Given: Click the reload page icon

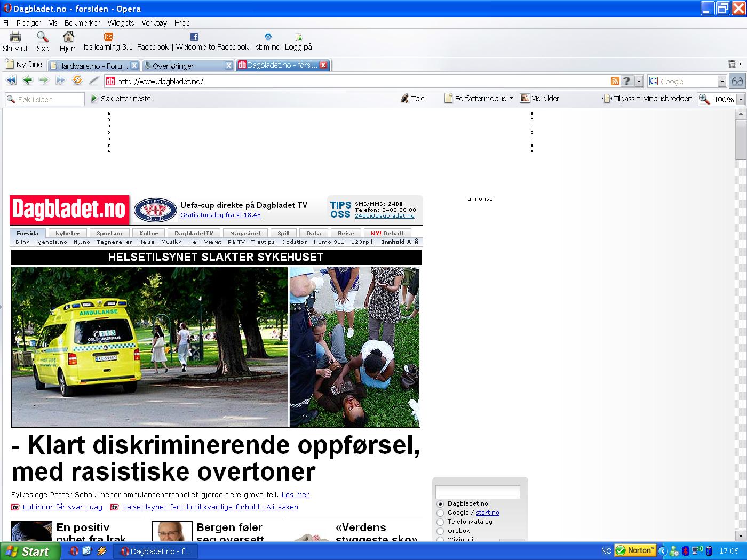Looking at the screenshot, I should click(x=77, y=81).
